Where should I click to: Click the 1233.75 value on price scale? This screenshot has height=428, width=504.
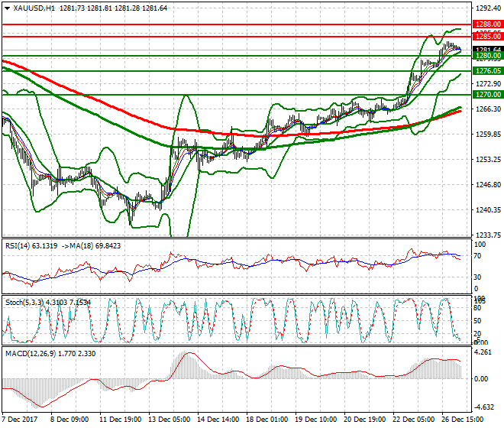[486, 235]
